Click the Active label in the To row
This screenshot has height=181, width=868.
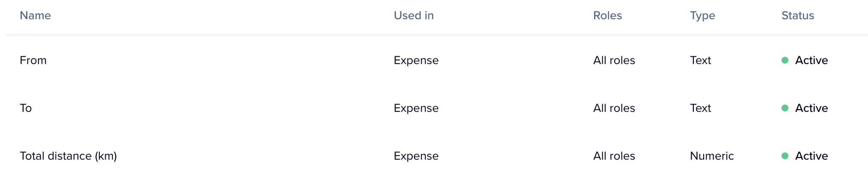click(x=811, y=108)
